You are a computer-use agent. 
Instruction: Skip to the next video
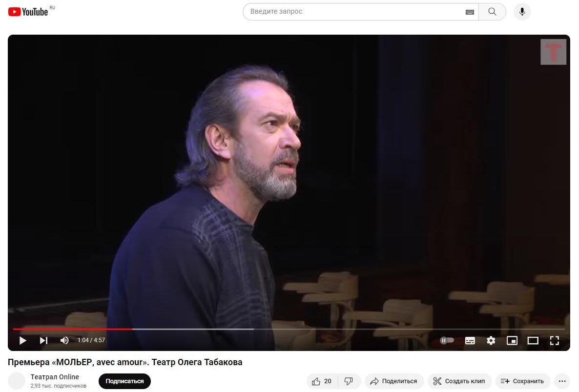tap(43, 340)
